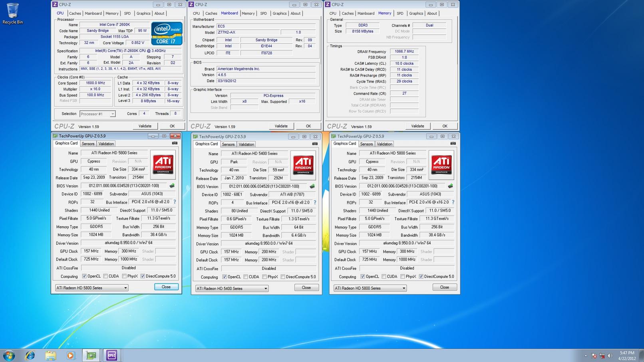This screenshot has height=362, width=644.
Task: Toggle OpenCL checkbox in GPU-Z window with x16 @ x16 bus
Action: tap(363, 277)
